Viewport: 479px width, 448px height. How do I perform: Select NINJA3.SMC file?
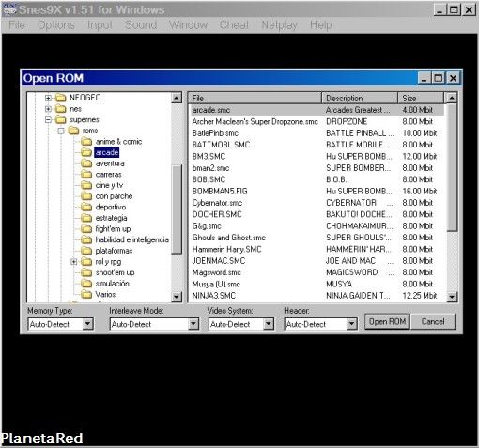click(x=317, y=296)
